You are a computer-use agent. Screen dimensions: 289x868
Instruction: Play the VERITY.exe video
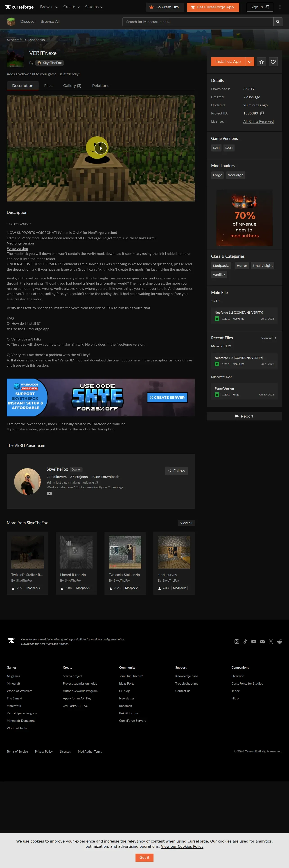pos(101,148)
